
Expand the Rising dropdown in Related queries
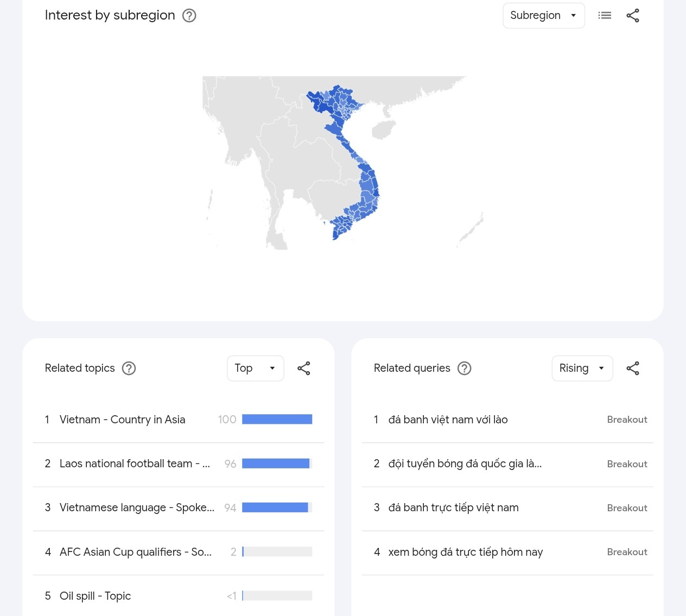582,369
